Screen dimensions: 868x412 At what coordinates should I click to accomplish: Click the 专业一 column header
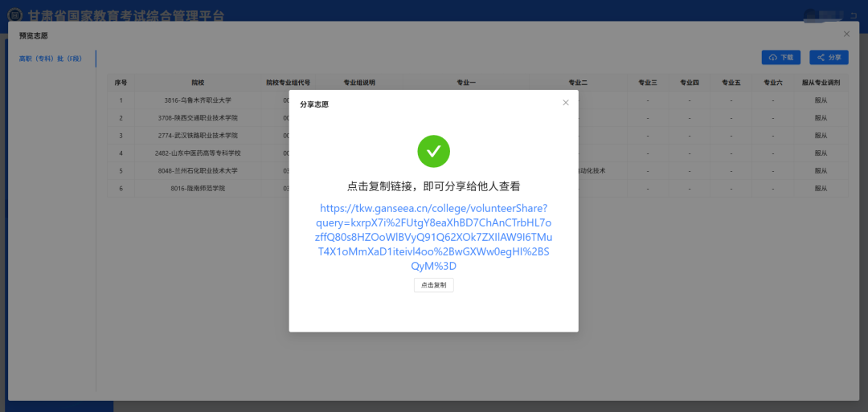coord(466,83)
